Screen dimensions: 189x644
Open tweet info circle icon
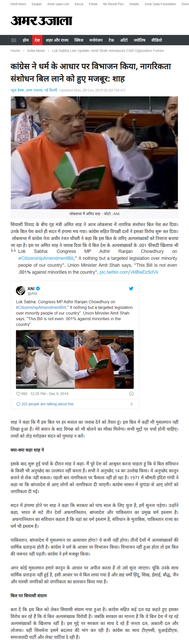pos(131,394)
